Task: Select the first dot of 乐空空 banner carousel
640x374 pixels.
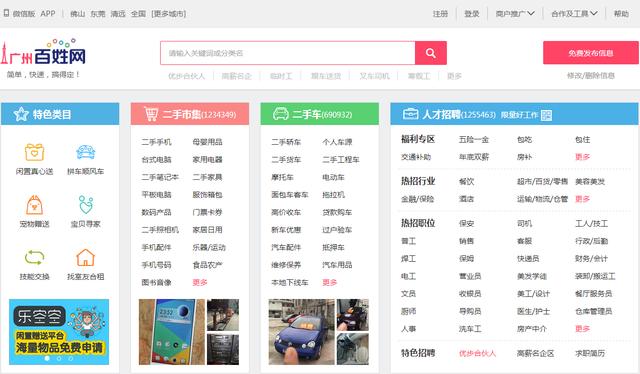Action: (47, 358)
